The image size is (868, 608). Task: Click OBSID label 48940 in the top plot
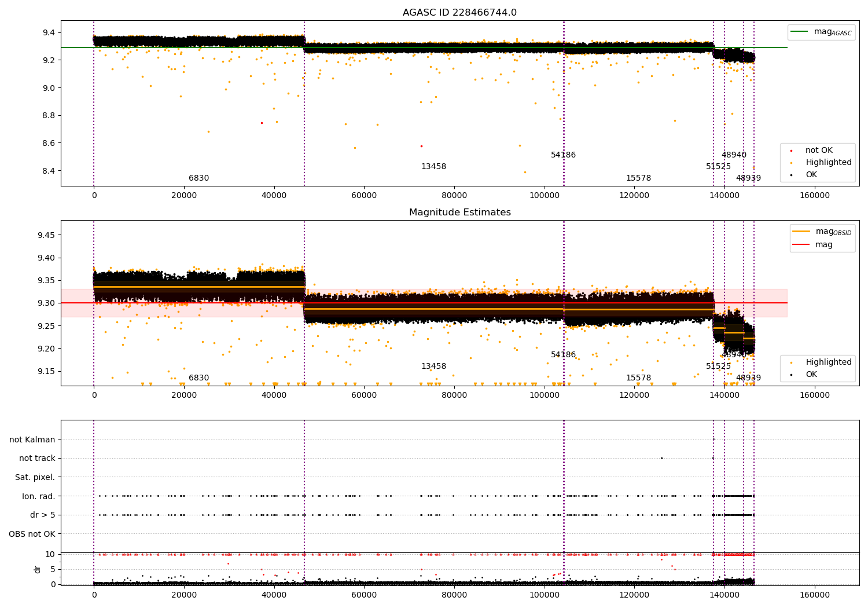coord(734,155)
